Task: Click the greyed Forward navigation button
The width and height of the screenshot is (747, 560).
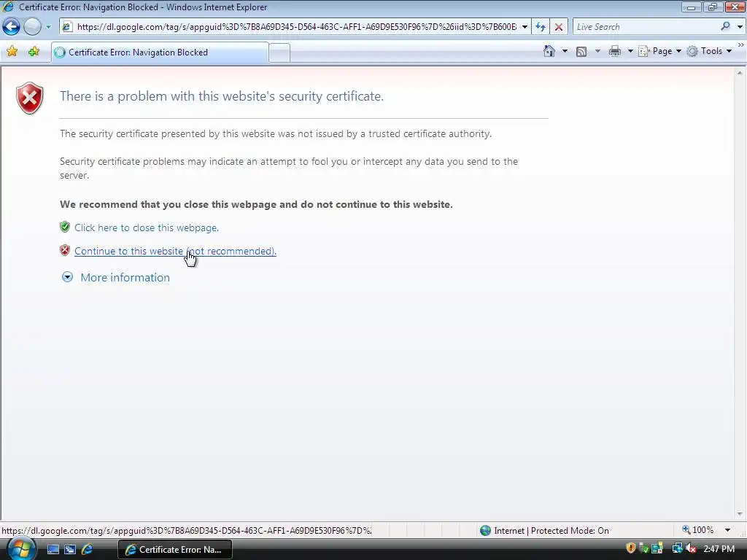Action: pos(32,27)
